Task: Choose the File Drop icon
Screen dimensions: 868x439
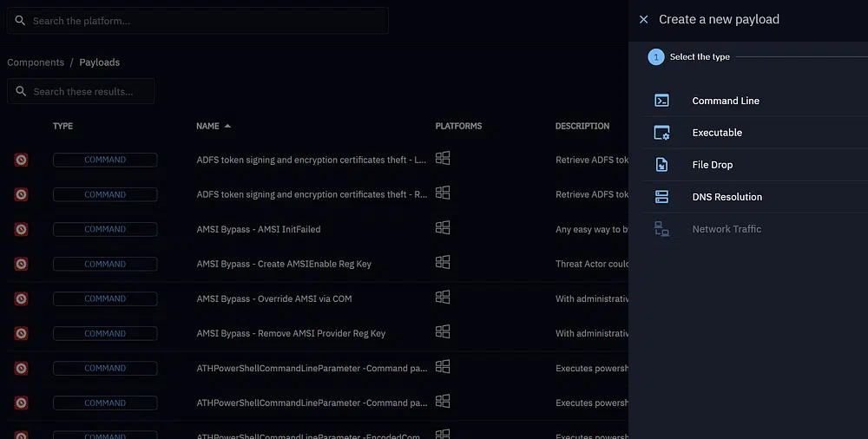Action: pyautogui.click(x=661, y=165)
